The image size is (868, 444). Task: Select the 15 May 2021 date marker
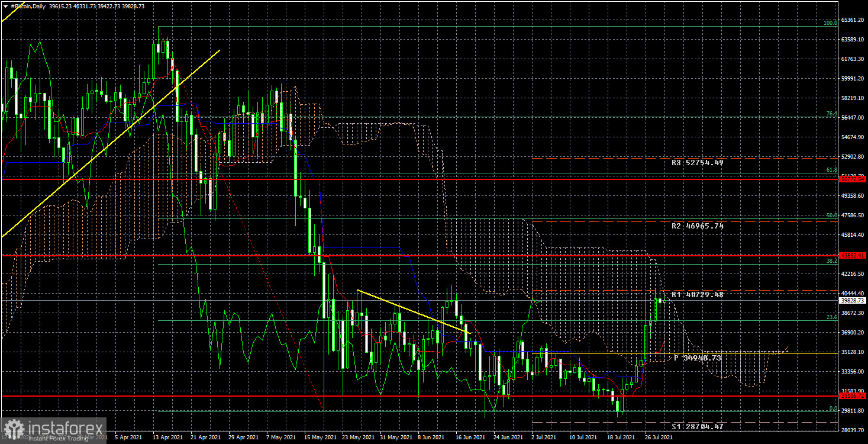[x=318, y=437]
